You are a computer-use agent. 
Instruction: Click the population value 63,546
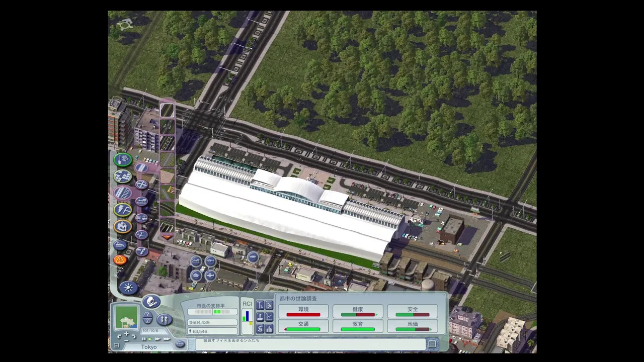(x=212, y=331)
